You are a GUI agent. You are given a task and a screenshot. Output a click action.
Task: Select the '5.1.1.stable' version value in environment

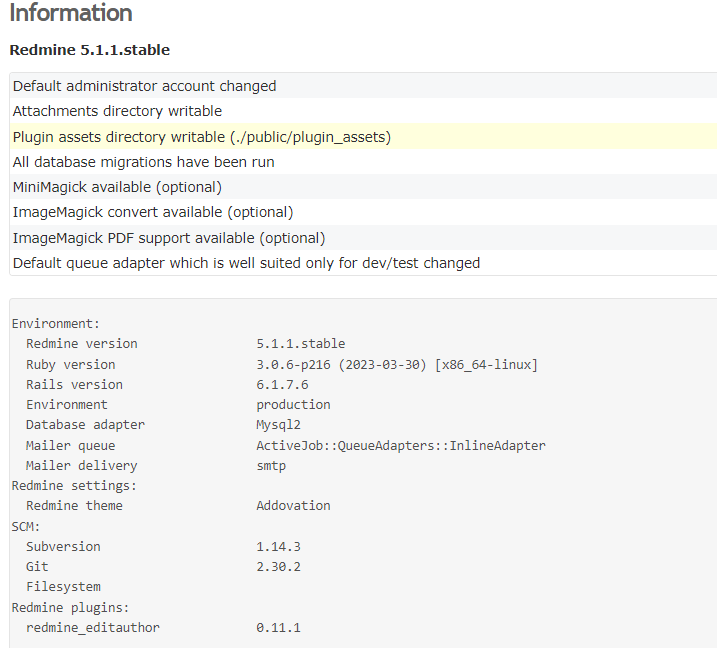click(x=300, y=343)
